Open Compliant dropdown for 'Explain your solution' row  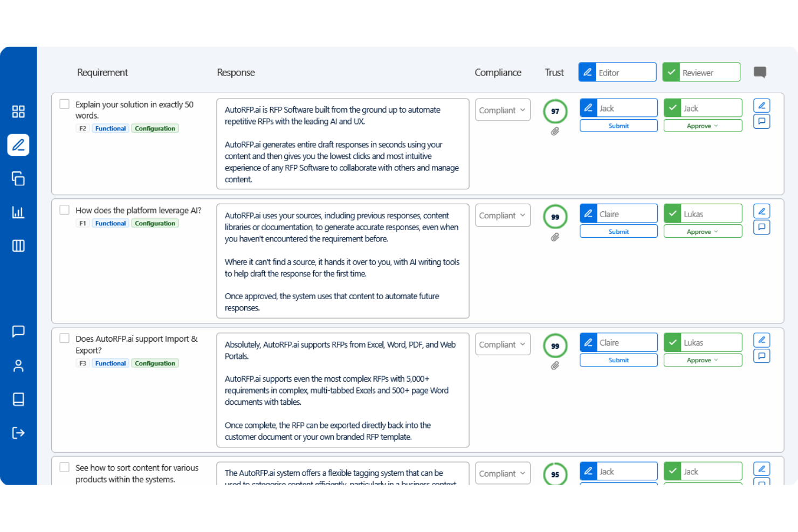tap(503, 110)
